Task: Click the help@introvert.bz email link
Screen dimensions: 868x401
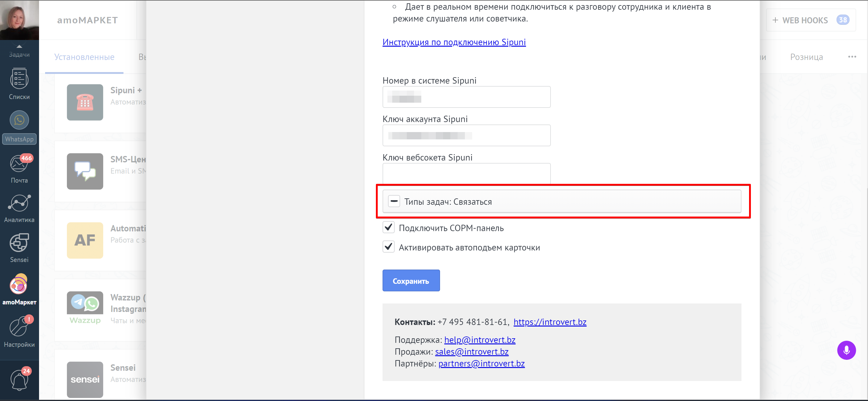Action: click(x=480, y=340)
